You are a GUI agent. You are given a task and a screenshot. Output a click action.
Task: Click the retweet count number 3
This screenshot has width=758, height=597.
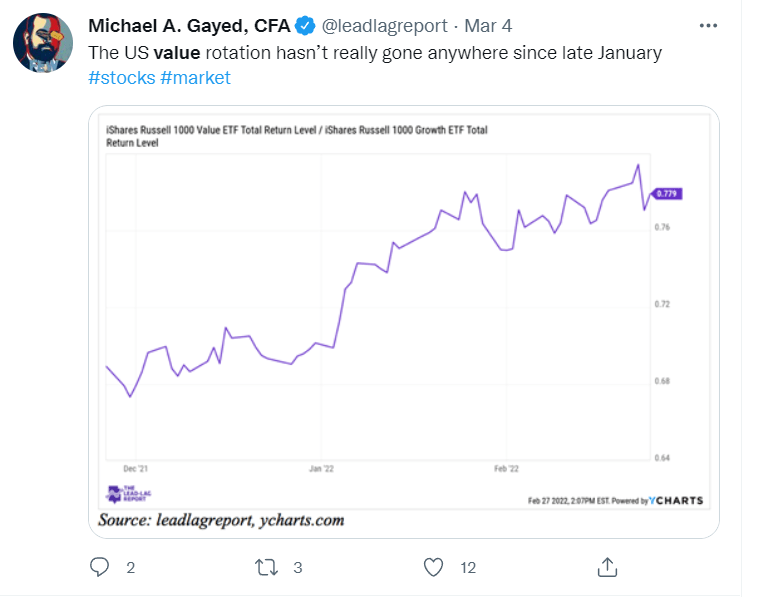298,568
